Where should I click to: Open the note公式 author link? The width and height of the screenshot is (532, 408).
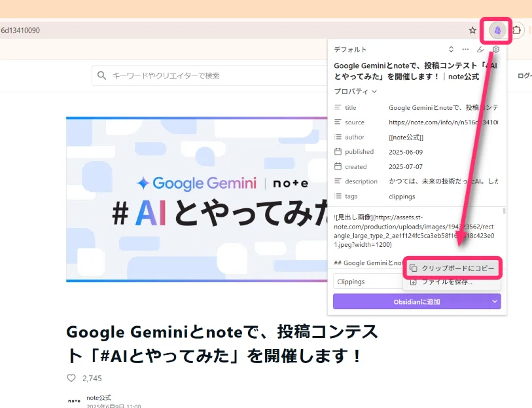[x=99, y=398]
